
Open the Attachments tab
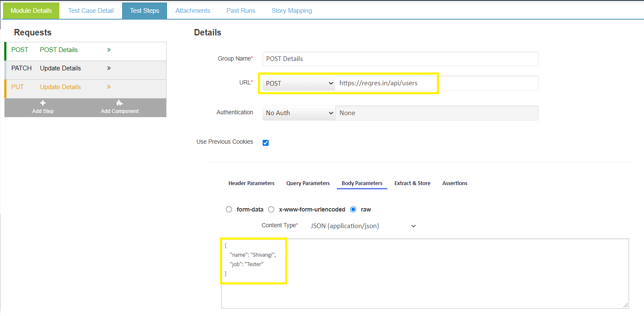tap(193, 11)
